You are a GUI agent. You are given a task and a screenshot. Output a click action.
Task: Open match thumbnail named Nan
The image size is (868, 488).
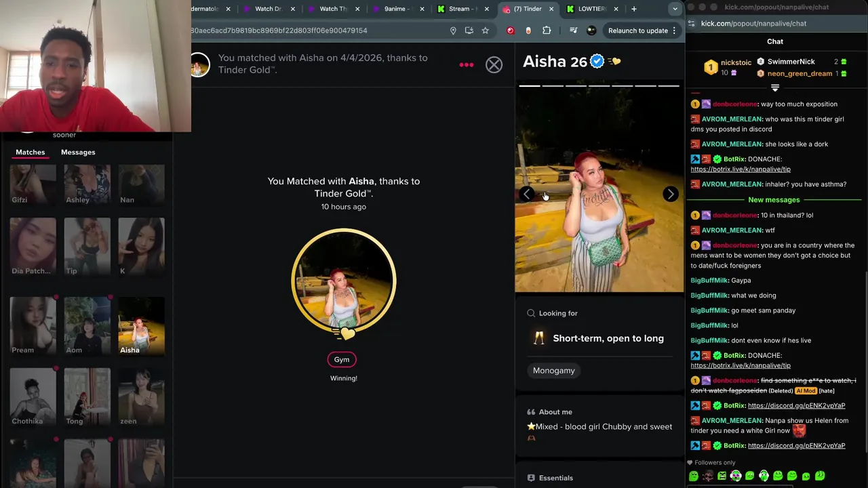[141, 184]
